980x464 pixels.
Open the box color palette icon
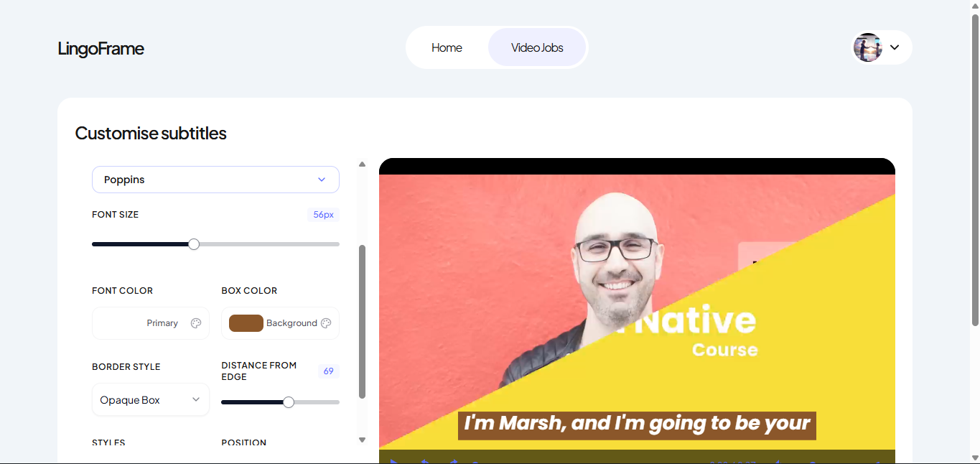(x=326, y=323)
